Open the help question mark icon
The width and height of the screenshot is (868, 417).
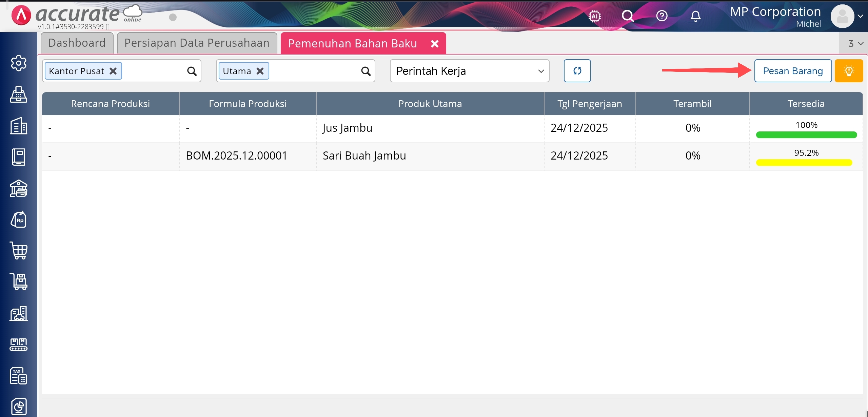coord(662,16)
